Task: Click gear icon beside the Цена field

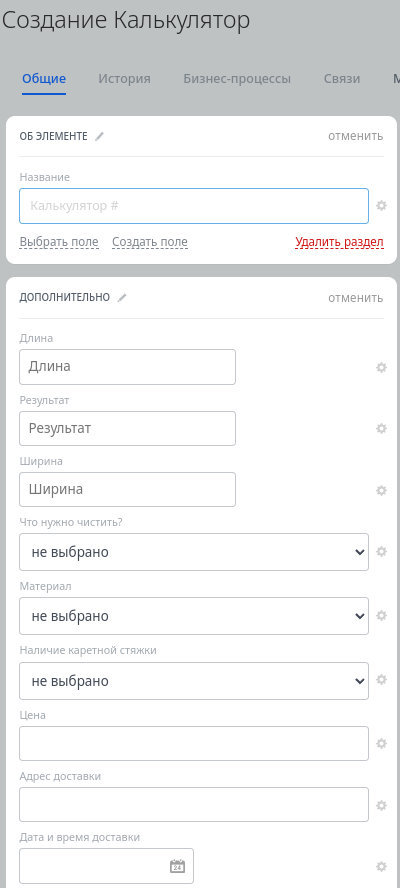Action: (381, 744)
